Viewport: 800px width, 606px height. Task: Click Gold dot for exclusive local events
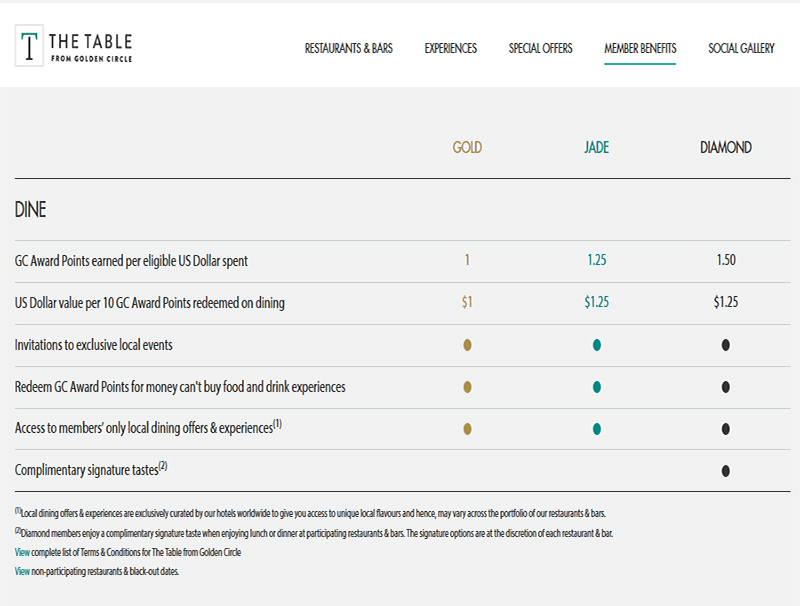pyautogui.click(x=467, y=345)
